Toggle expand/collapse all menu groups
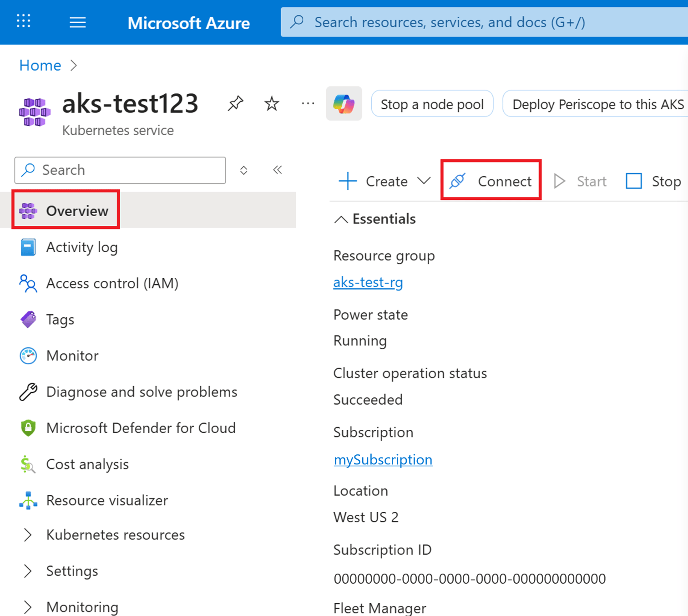The height and width of the screenshot is (616, 688). pos(244,170)
